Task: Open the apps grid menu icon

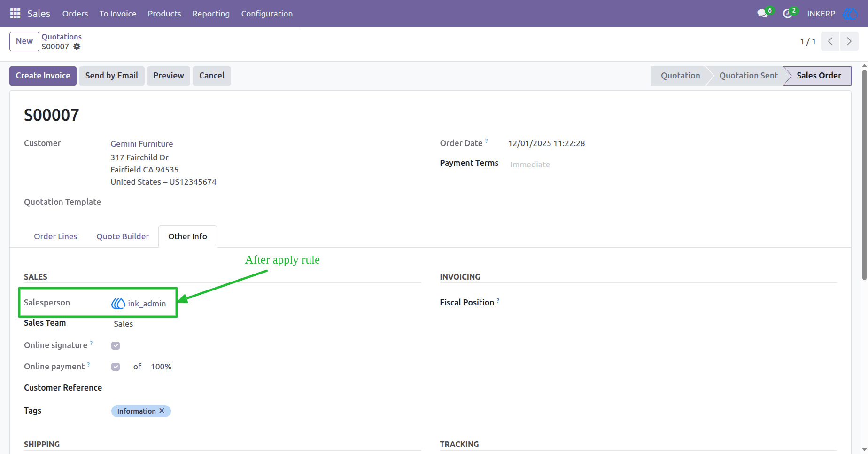Action: pyautogui.click(x=15, y=14)
